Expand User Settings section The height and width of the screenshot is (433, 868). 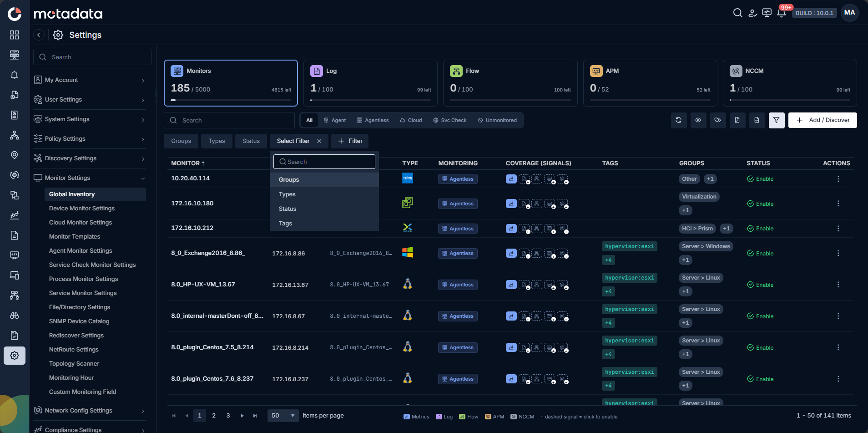coord(90,100)
